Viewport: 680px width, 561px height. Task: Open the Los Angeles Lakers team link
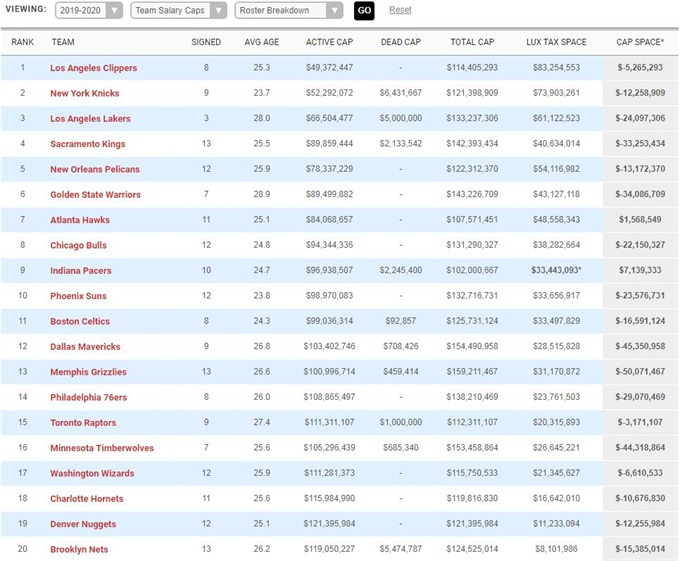coord(90,119)
